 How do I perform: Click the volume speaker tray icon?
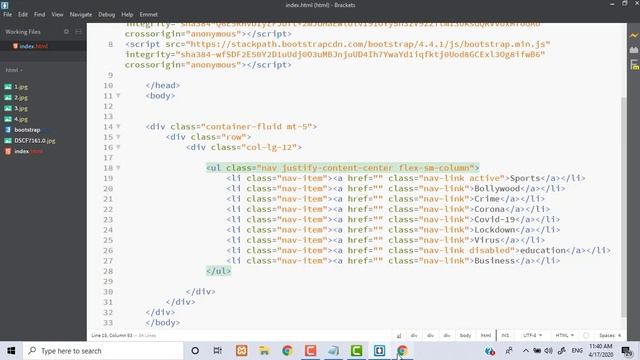(x=549, y=351)
